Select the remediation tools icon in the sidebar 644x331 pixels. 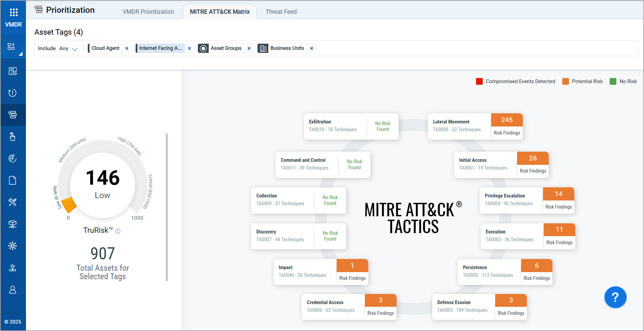point(13,202)
